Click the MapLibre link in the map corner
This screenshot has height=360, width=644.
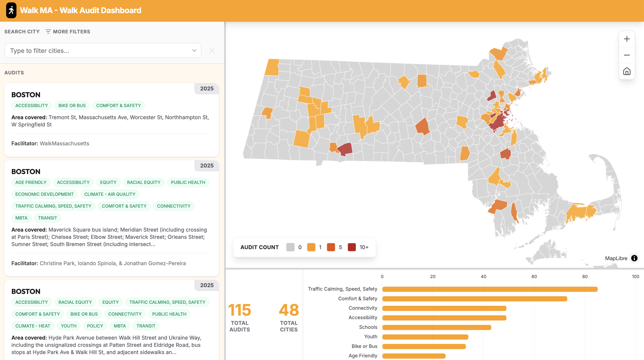(616, 258)
